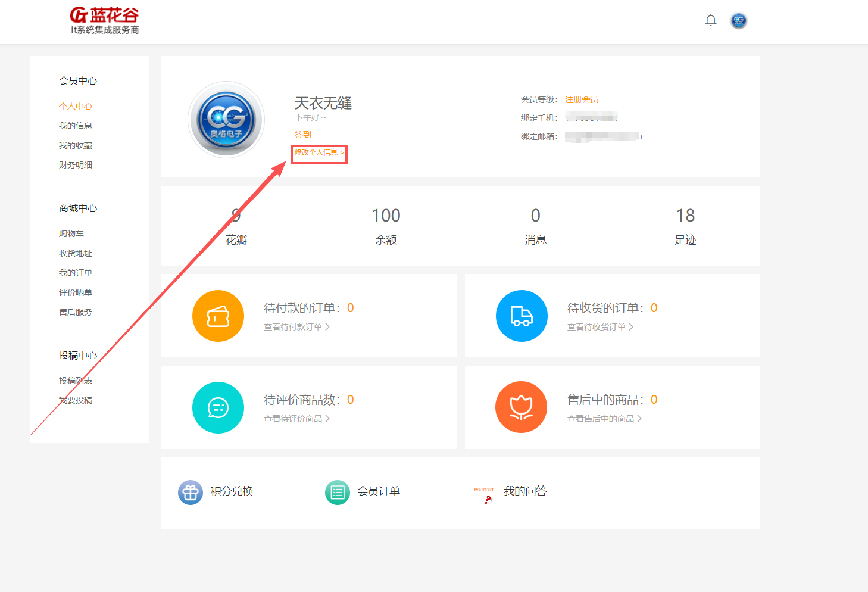The width and height of the screenshot is (868, 592).
Task: Click the teal chat bubble icon for 待评价商品
Action: (x=218, y=407)
